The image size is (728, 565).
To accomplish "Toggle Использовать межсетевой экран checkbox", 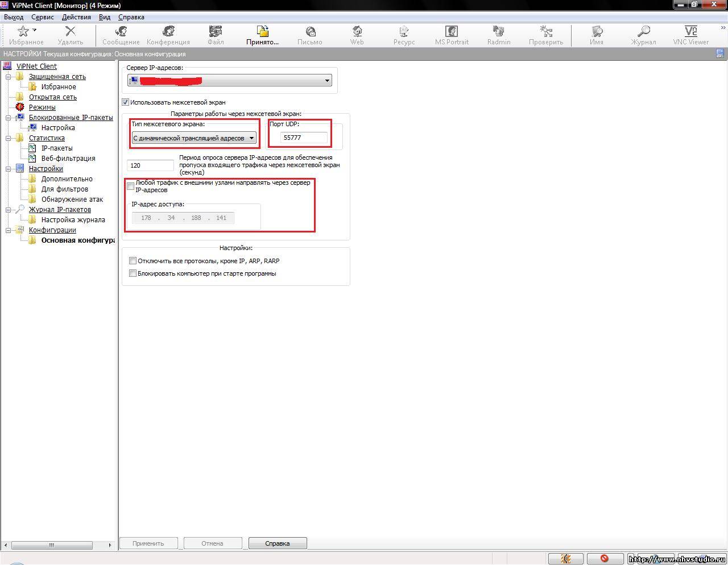I will [126, 102].
